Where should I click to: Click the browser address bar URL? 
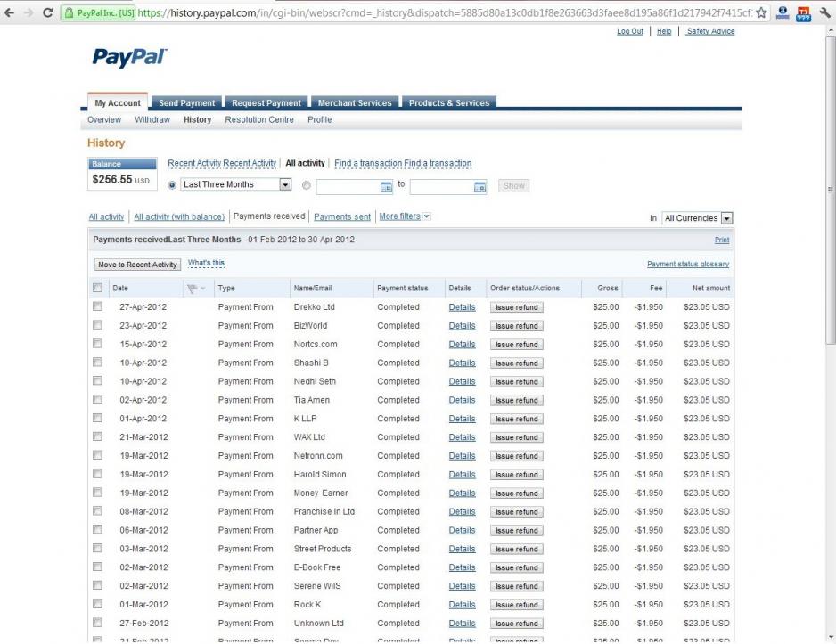pyautogui.click(x=445, y=12)
